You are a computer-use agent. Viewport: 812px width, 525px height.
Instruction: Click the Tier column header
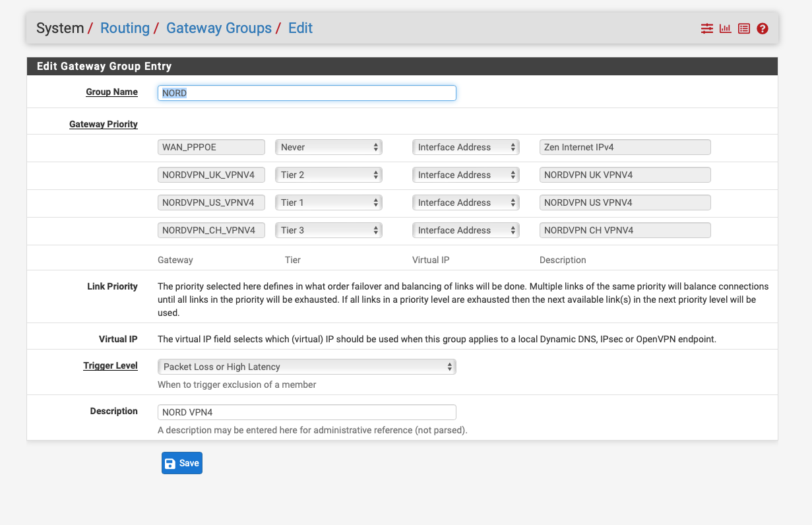[293, 260]
